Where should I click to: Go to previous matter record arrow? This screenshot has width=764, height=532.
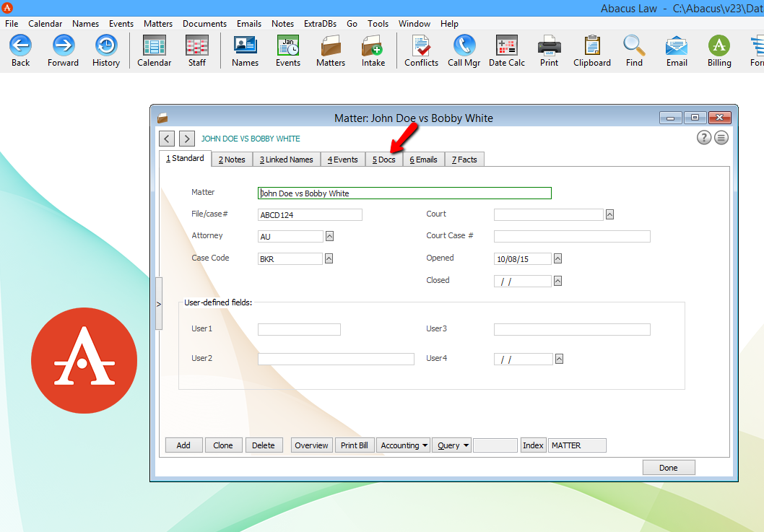tap(167, 139)
